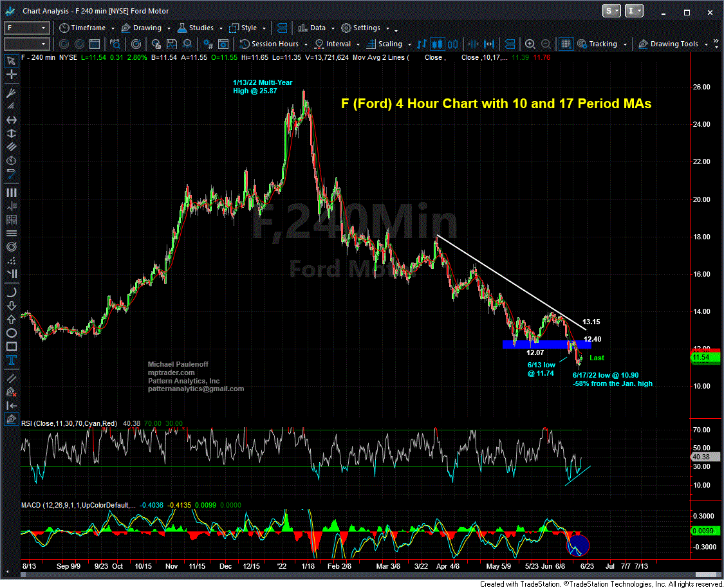Select the Andrews pitchfork drawing tool
Screen dimensions: 724x588
[11, 93]
